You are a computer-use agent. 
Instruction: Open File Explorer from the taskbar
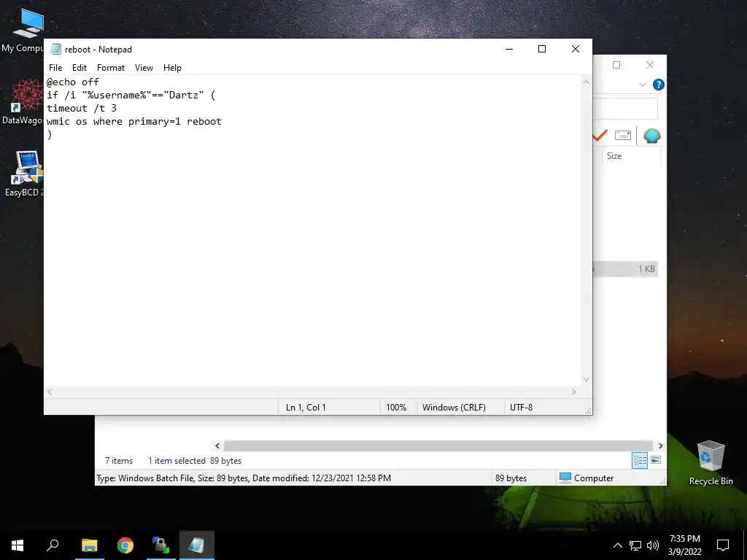coord(89,545)
